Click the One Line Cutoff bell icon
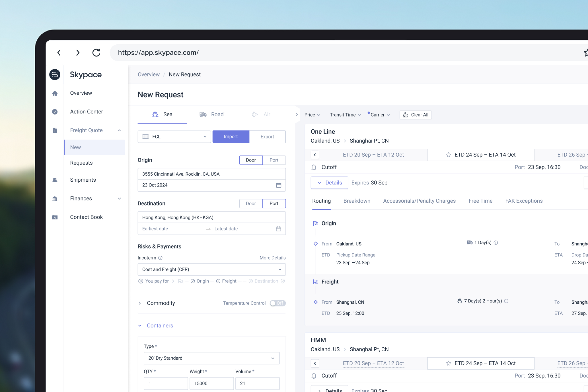This screenshot has height=392, width=588. (314, 167)
